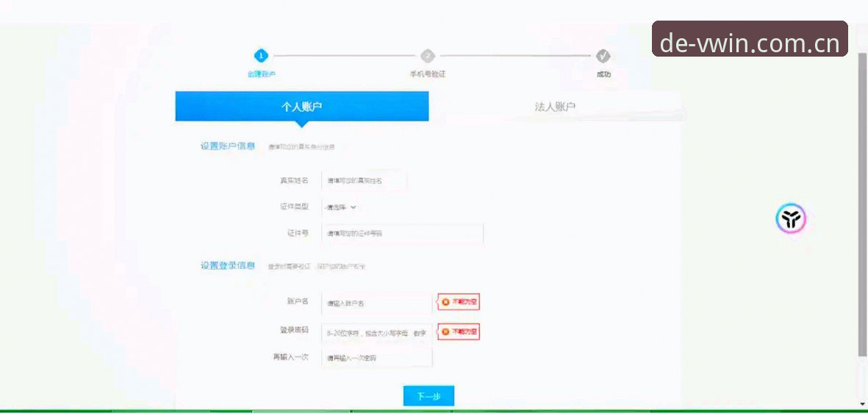Click the 登录密码 field label

click(x=294, y=330)
